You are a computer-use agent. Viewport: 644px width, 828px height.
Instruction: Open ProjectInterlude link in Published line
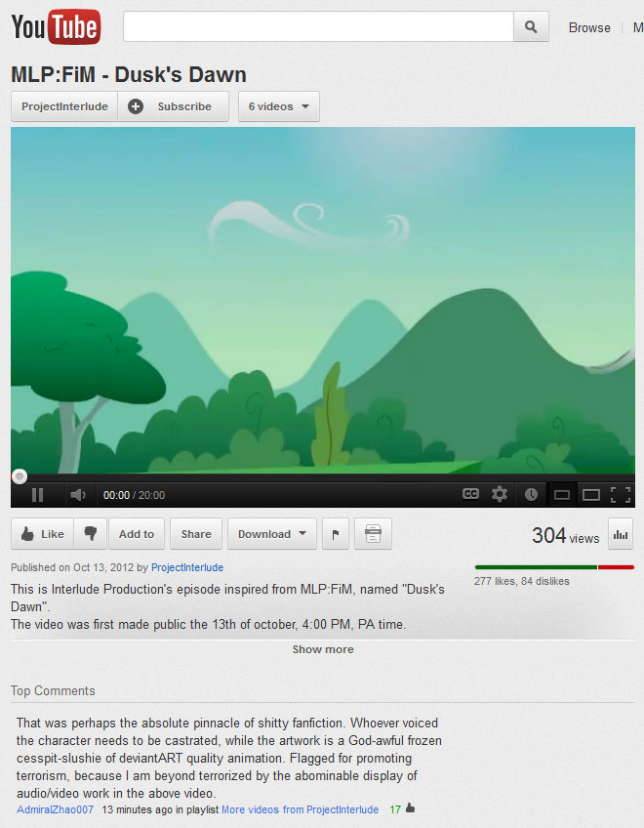tap(187, 567)
